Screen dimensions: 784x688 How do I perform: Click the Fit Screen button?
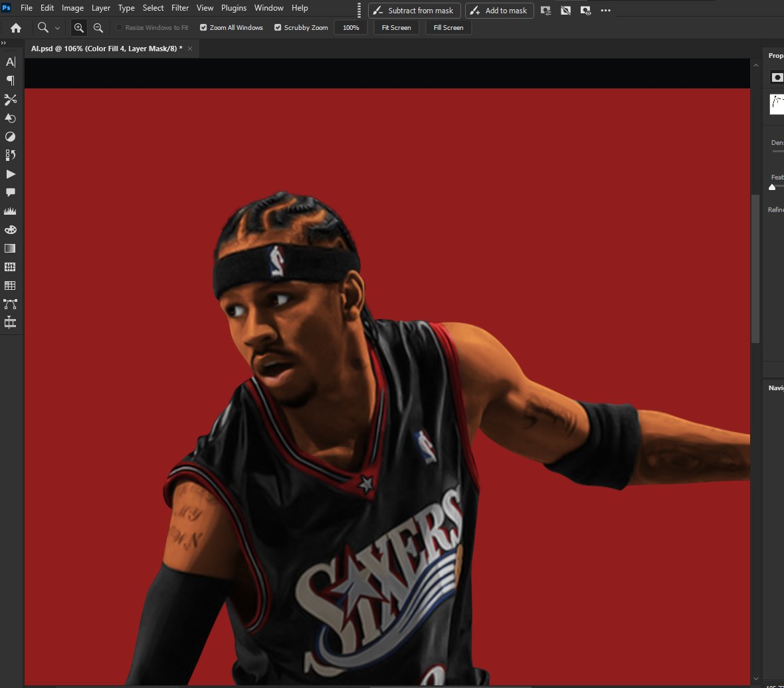397,27
